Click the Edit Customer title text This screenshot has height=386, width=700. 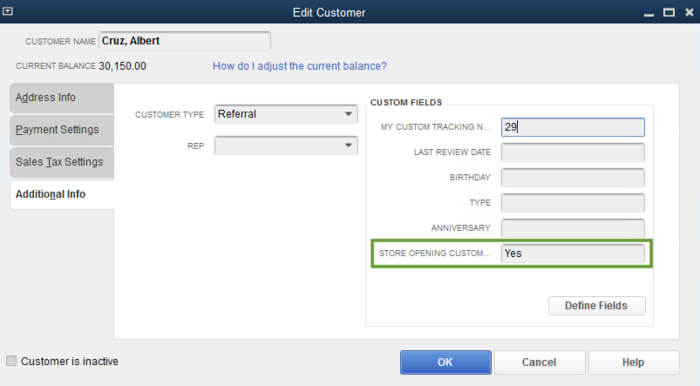pos(329,12)
